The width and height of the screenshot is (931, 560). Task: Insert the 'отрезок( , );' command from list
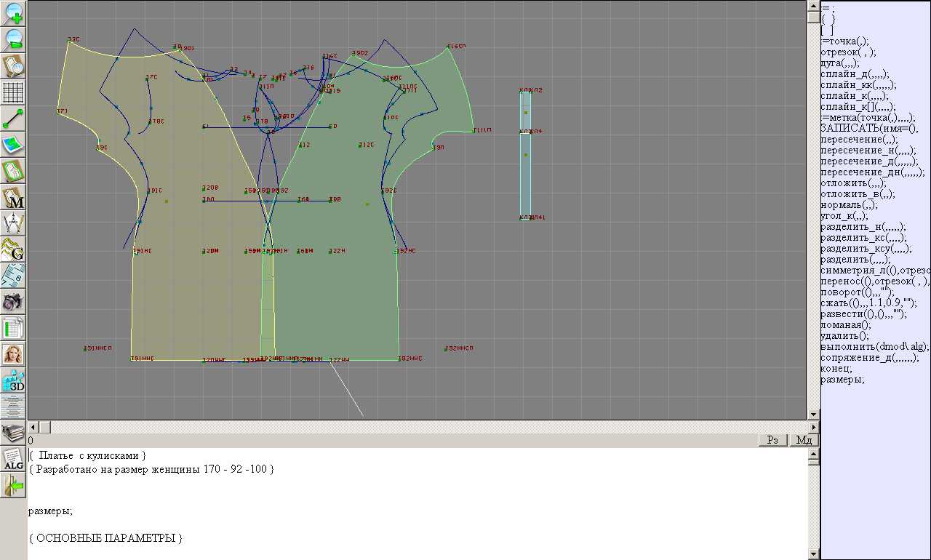pos(848,52)
